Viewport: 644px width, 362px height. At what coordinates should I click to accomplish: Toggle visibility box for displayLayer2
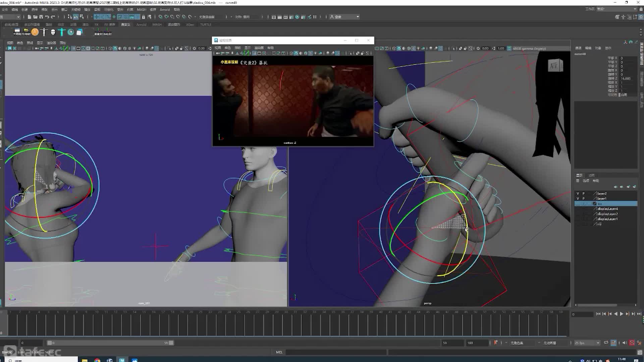578,214
